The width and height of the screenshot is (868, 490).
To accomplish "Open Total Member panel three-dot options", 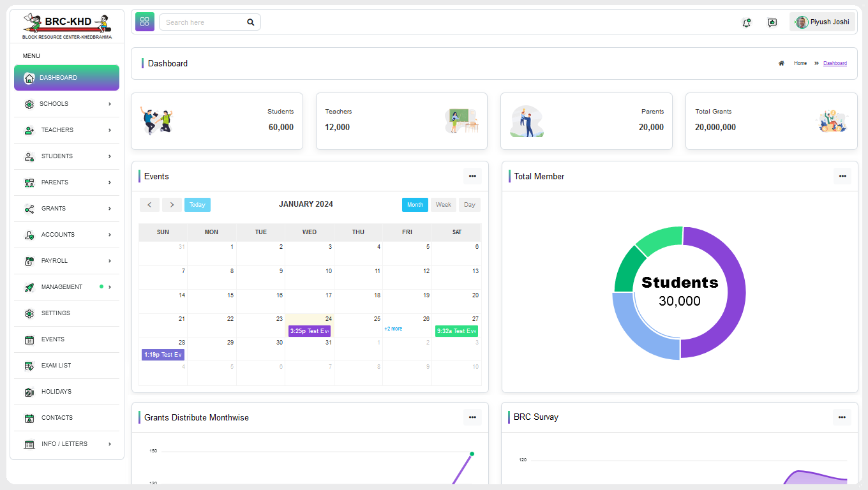I will click(842, 176).
